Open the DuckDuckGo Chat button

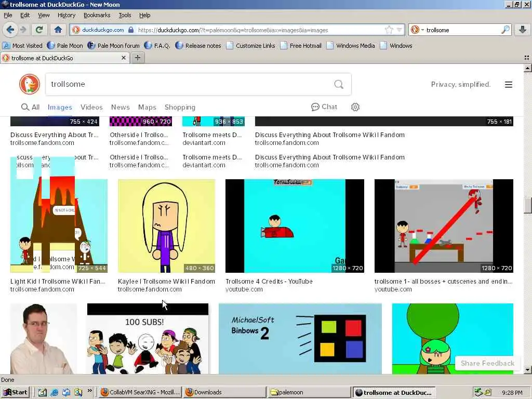(x=324, y=107)
